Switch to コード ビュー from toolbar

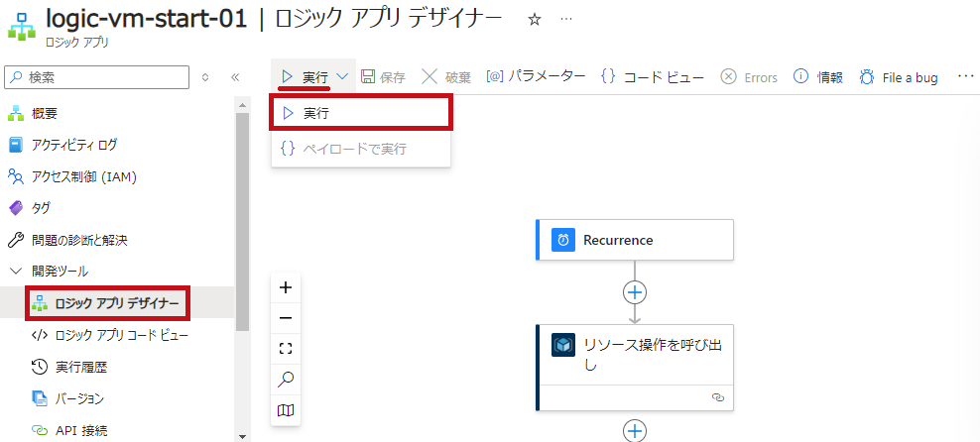pos(652,77)
